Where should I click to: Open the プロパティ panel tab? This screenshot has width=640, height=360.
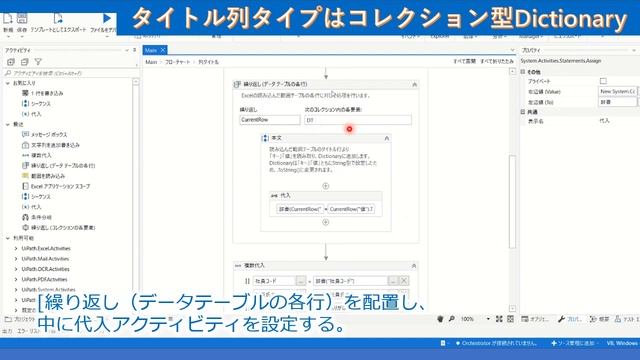click(570, 319)
